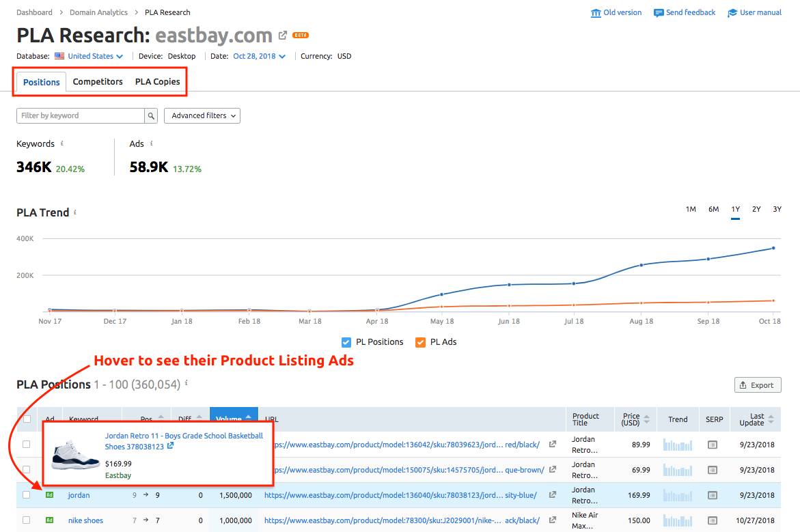Viewport: 800px width, 532px height.
Task: Select the 1M trend range
Action: click(x=691, y=209)
